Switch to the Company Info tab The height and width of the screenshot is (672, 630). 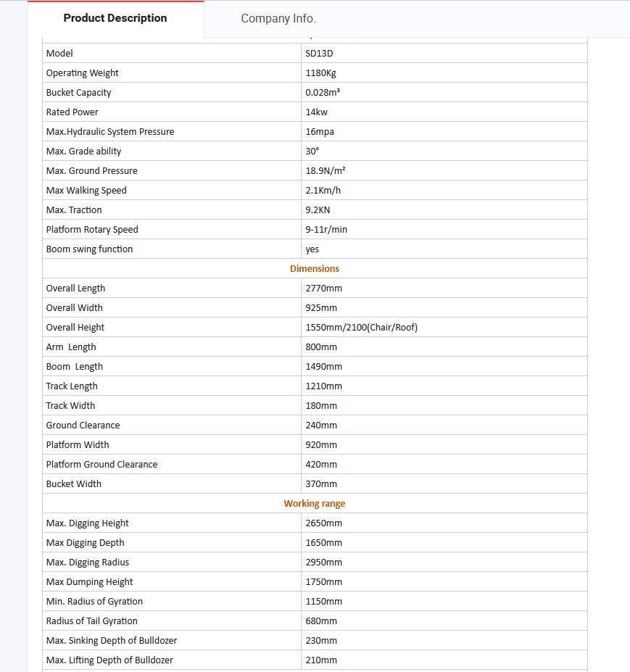tap(278, 18)
